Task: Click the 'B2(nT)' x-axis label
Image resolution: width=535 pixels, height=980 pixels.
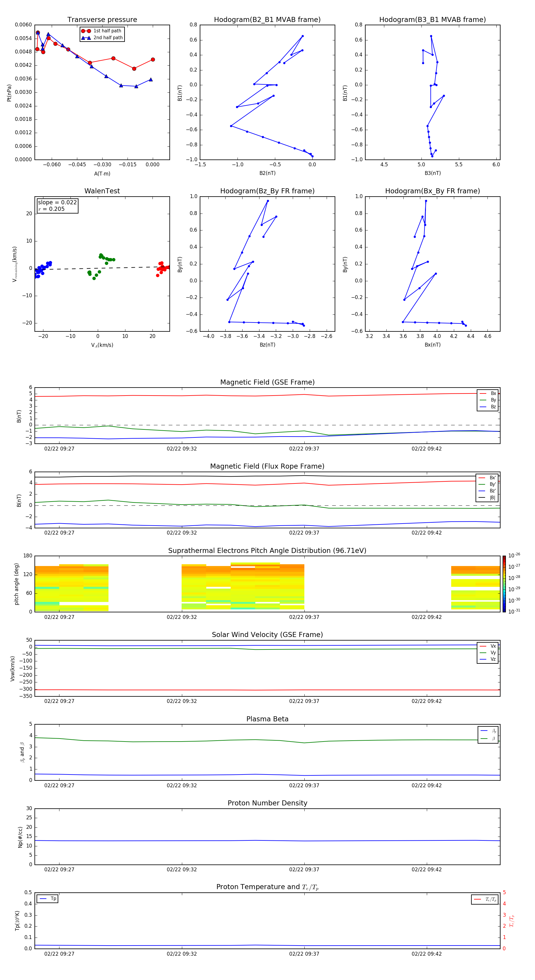Action: coord(267,173)
